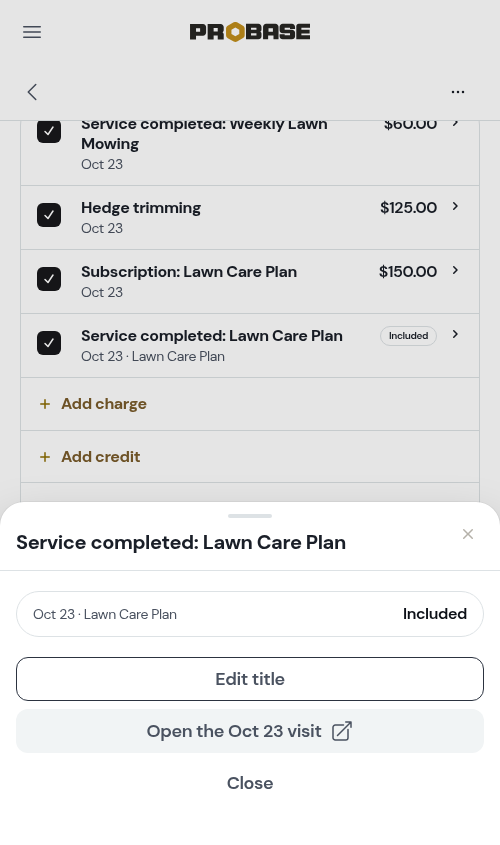
Task: Open the hamburger navigation menu
Action: pyautogui.click(x=32, y=32)
